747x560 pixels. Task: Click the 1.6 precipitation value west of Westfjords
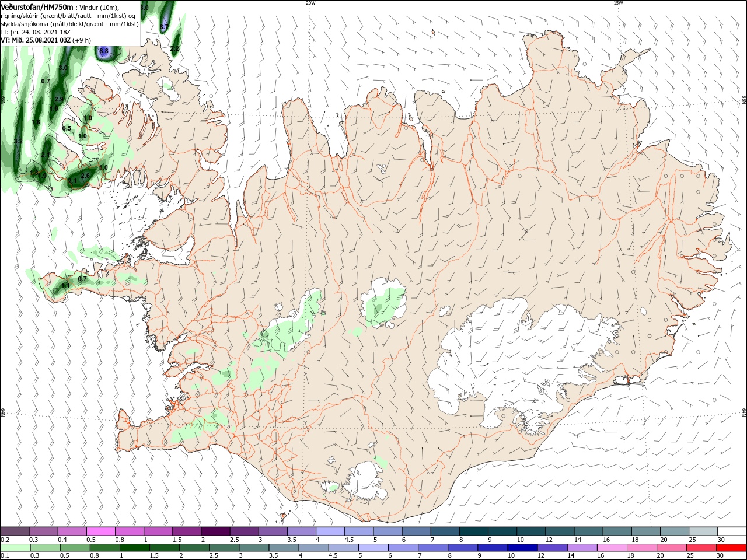click(36, 122)
